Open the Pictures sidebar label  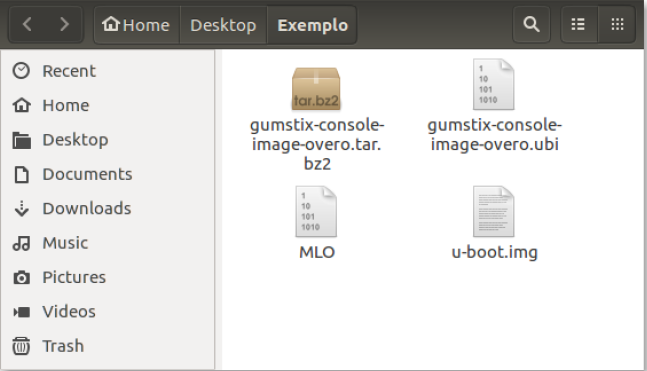tap(74, 277)
